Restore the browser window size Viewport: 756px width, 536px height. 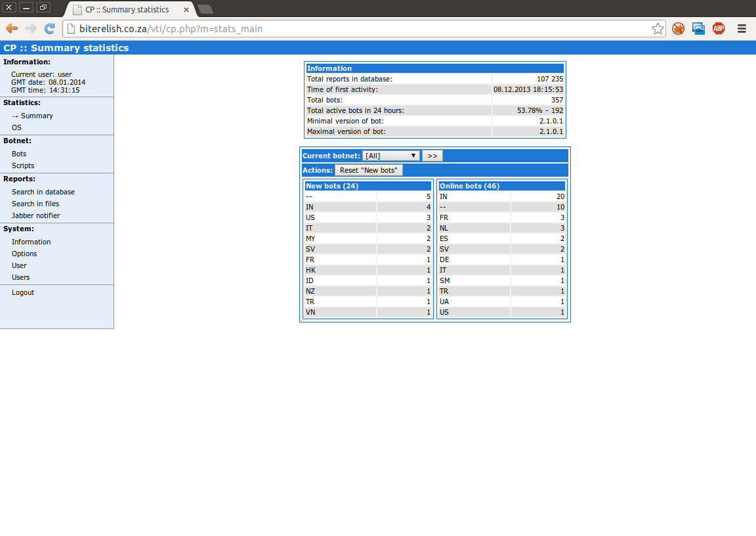(43, 7)
